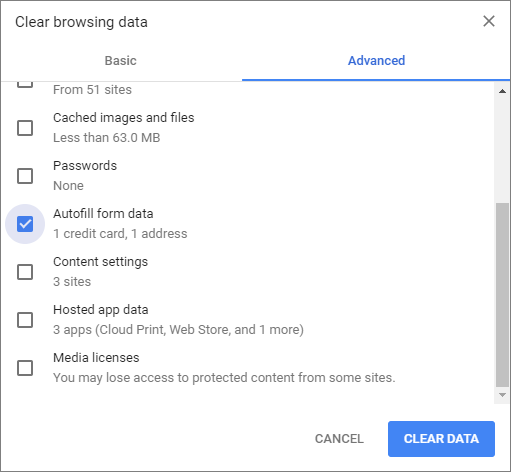Click the scrollbar down arrow

click(502, 395)
